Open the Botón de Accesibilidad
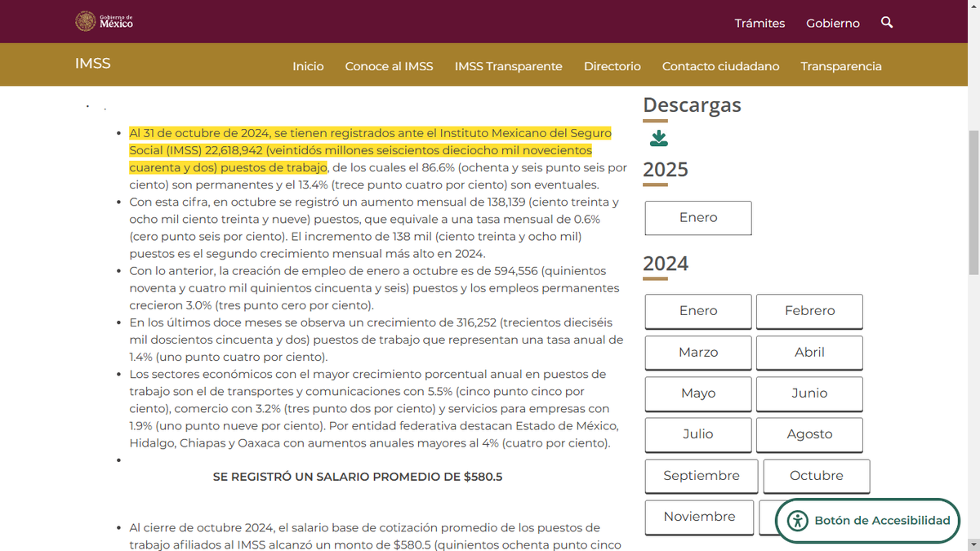The image size is (980, 551). [867, 520]
